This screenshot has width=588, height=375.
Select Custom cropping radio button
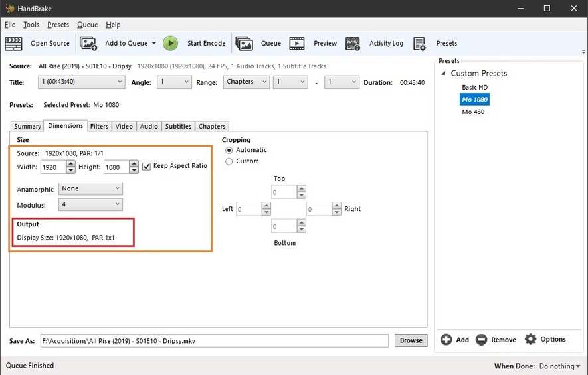(229, 161)
